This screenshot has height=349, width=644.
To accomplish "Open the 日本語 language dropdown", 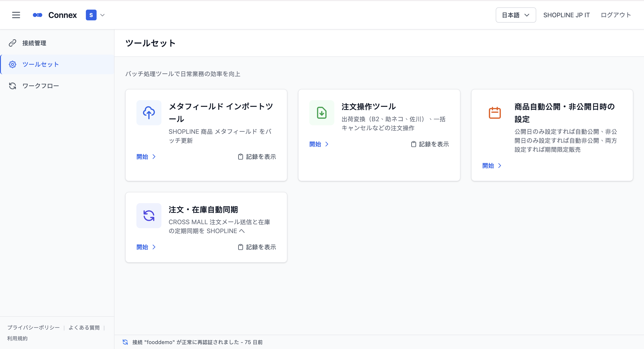I will tap(515, 15).
